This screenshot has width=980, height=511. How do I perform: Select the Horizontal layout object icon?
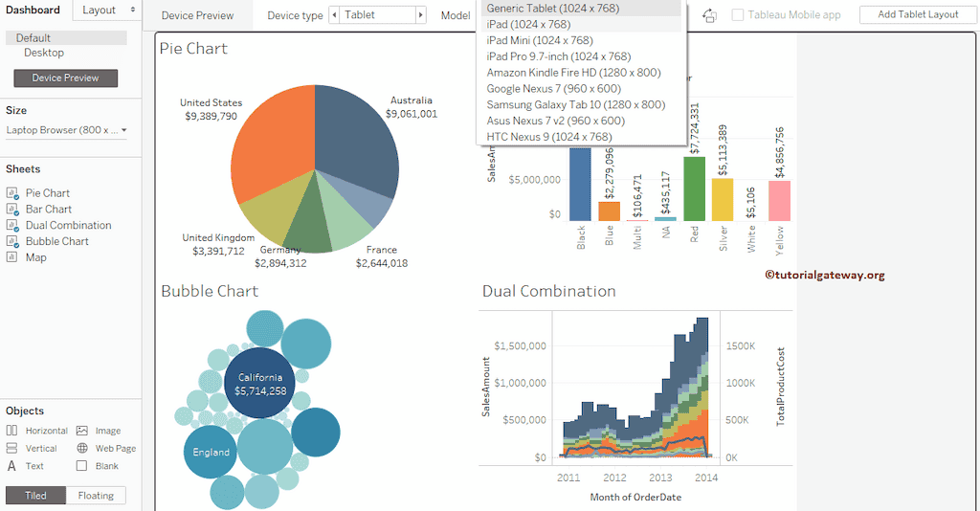[x=11, y=431]
